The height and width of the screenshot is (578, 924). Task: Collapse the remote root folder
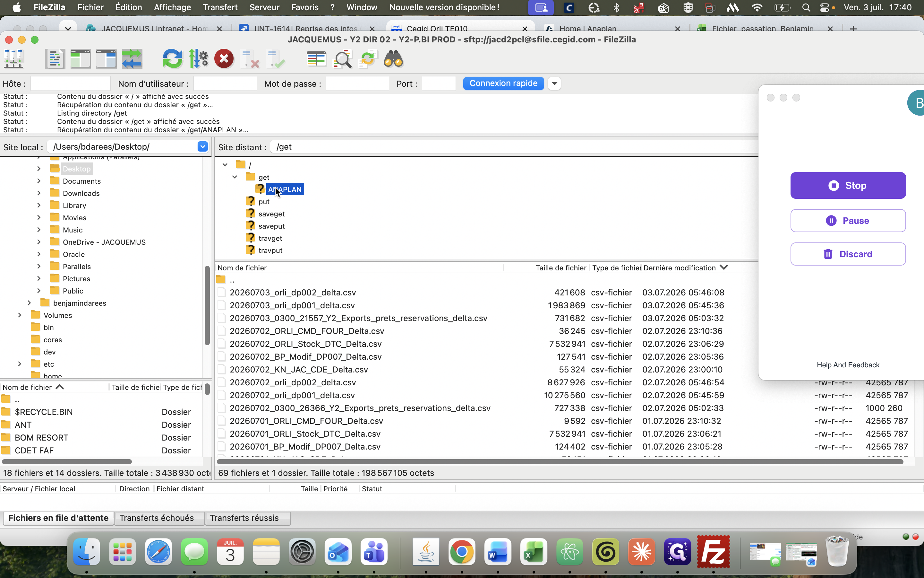click(x=225, y=165)
